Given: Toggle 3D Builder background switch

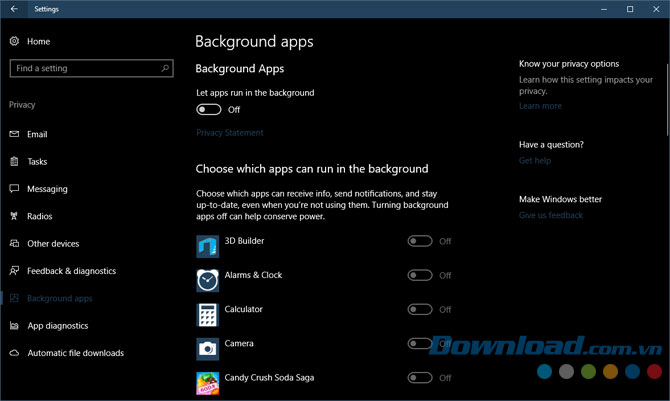Looking at the screenshot, I should click(x=420, y=241).
